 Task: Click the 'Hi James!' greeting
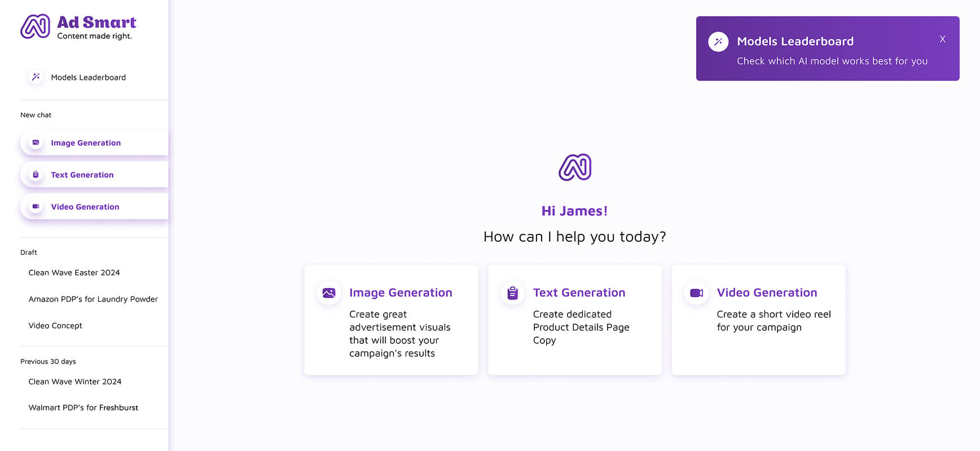tap(574, 211)
